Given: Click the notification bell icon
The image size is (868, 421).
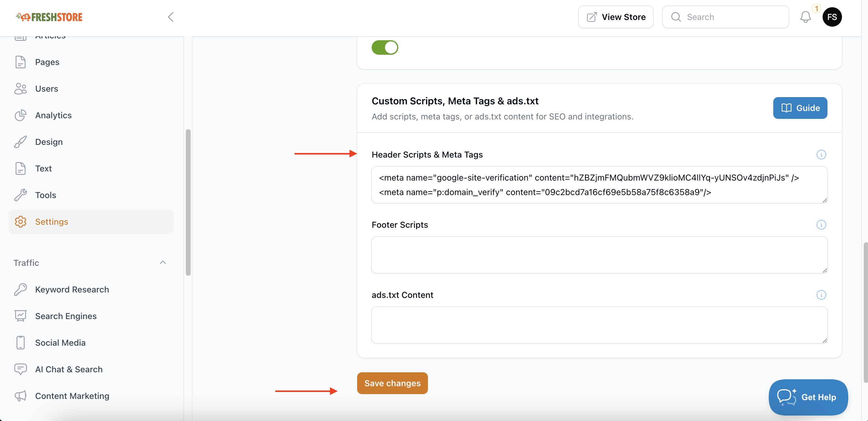Looking at the screenshot, I should pyautogui.click(x=805, y=17).
